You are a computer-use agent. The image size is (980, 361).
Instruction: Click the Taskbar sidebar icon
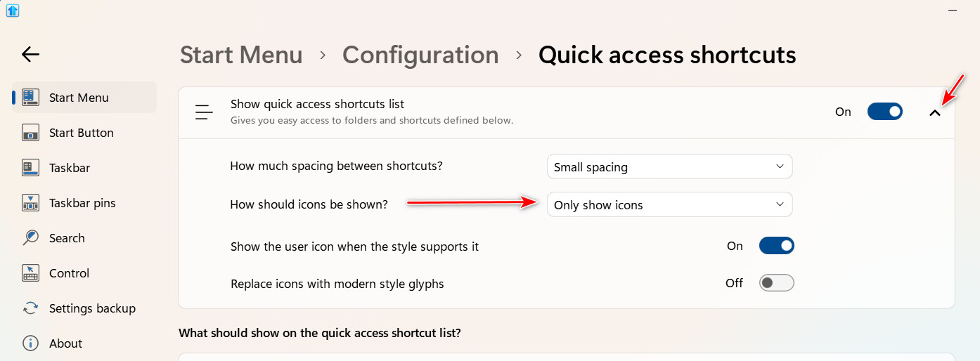pyautogui.click(x=30, y=168)
